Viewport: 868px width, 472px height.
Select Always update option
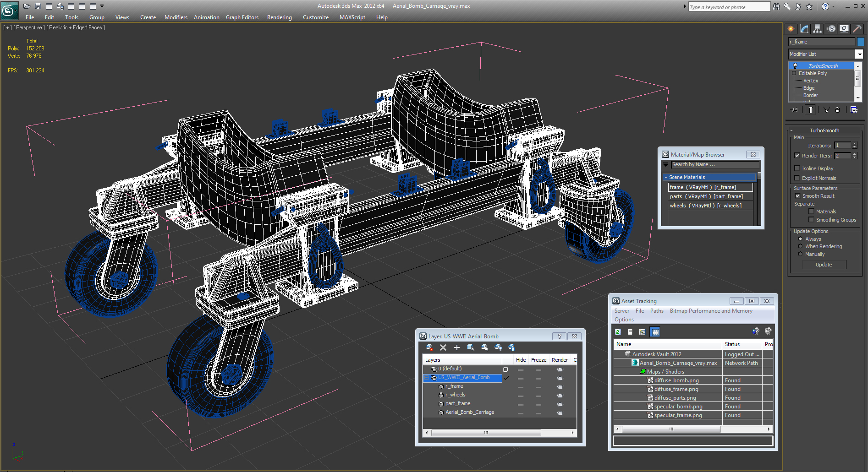coord(801,239)
